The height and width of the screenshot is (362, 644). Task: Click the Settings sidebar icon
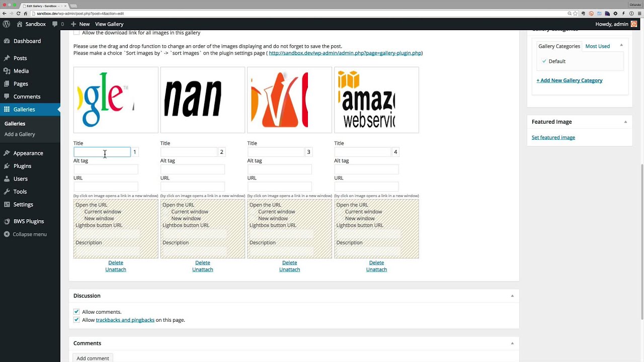[x=7, y=205]
